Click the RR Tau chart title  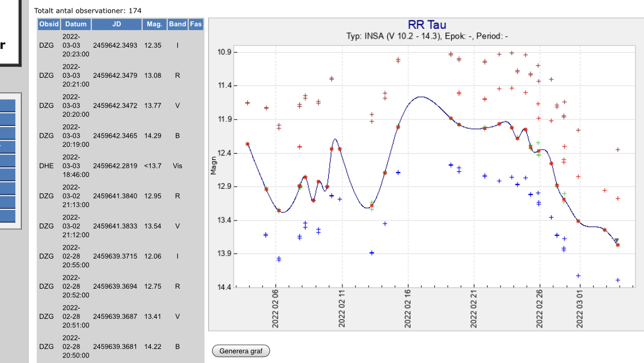(x=427, y=25)
